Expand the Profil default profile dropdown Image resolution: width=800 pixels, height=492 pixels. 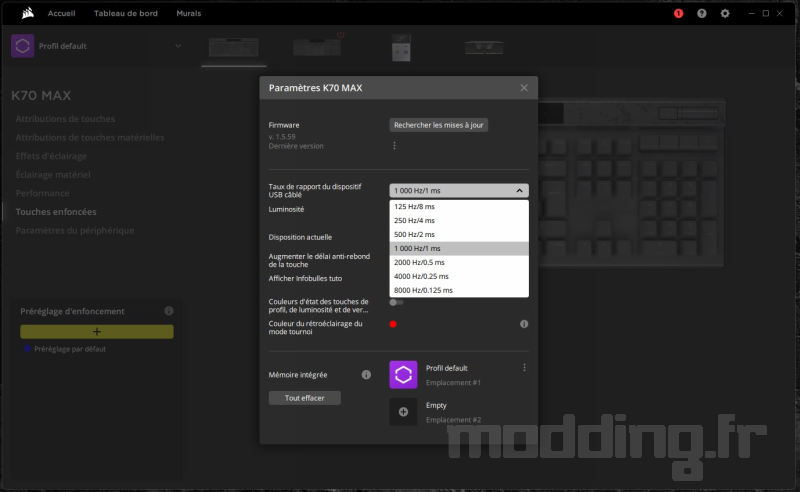178,46
